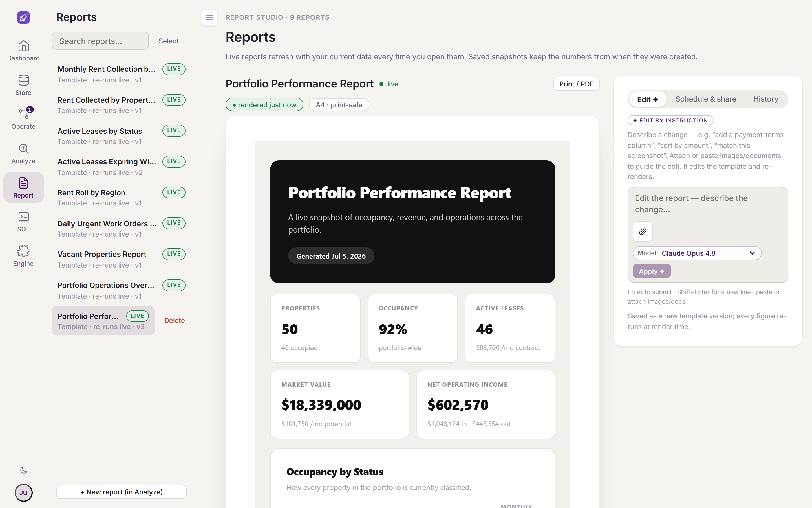Viewport: 812px width, 508px height.
Task: Click the LIVE badge on Vacant Properties Report
Action: pos(174,254)
